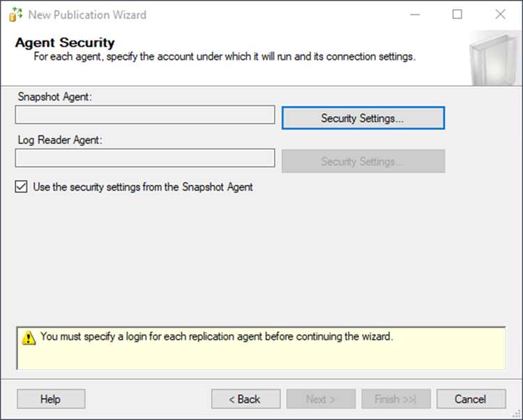The image size is (523, 420).
Task: Cancel the New Publication Wizard
Action: (471, 399)
